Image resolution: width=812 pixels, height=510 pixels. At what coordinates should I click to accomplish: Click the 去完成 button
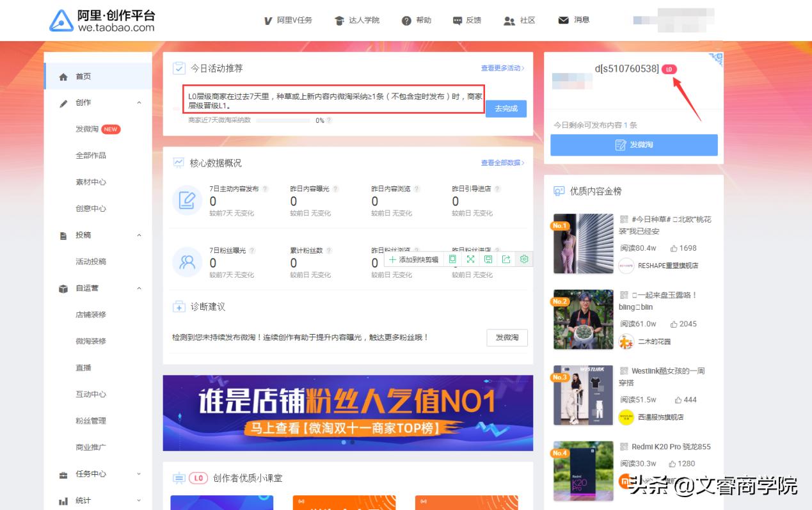click(506, 109)
